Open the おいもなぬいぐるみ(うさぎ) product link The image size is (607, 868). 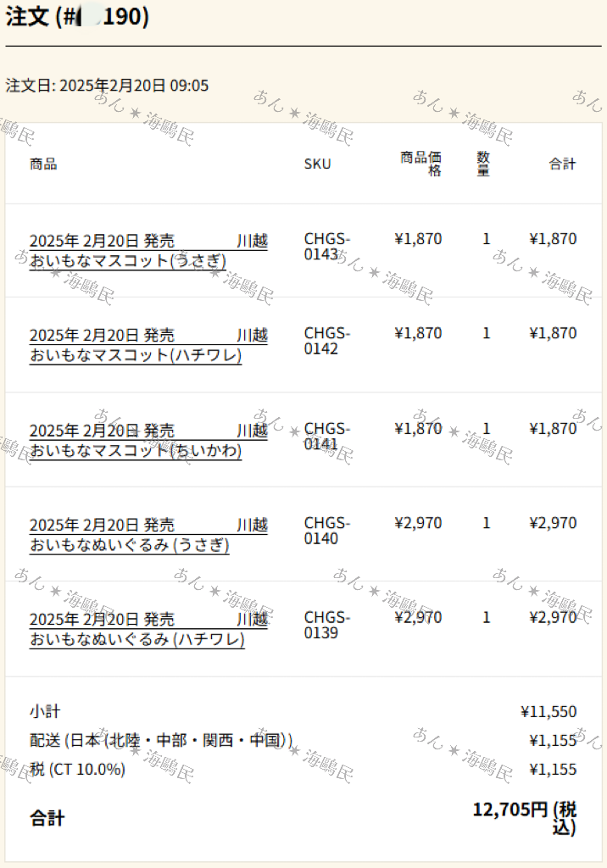click(x=148, y=535)
